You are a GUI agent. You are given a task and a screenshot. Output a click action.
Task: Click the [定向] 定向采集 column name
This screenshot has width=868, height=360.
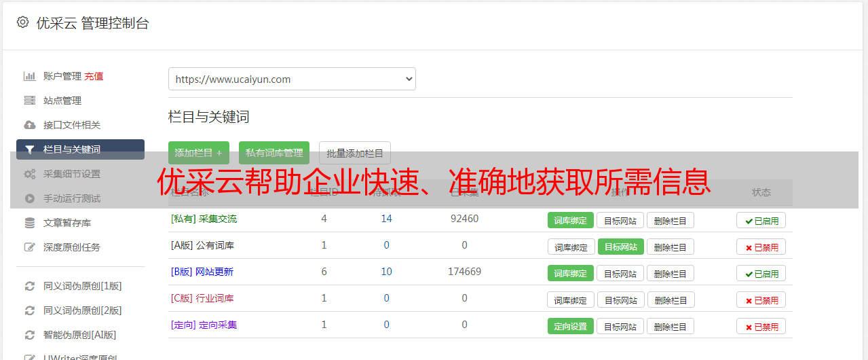point(204,325)
